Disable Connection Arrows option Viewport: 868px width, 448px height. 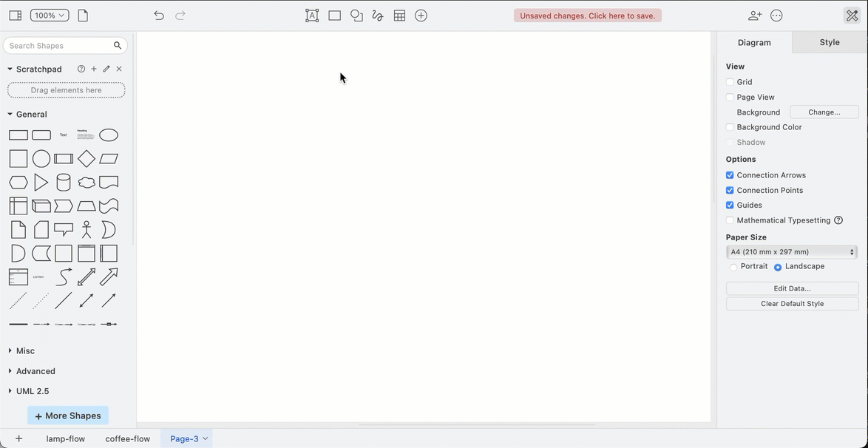[x=730, y=175]
